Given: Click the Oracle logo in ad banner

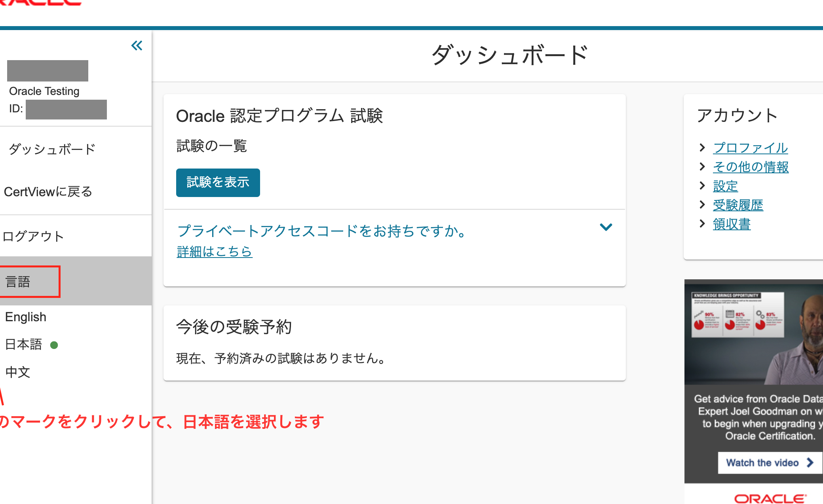Looking at the screenshot, I should tap(770, 498).
